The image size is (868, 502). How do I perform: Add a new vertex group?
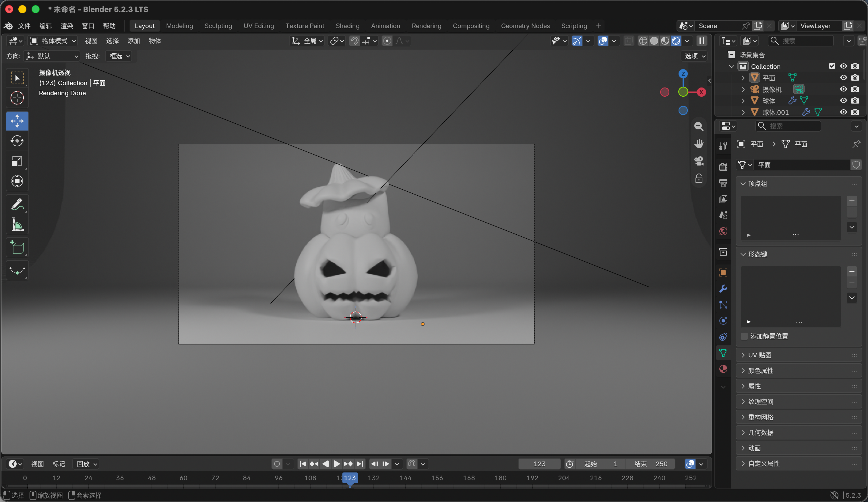pyautogui.click(x=851, y=201)
